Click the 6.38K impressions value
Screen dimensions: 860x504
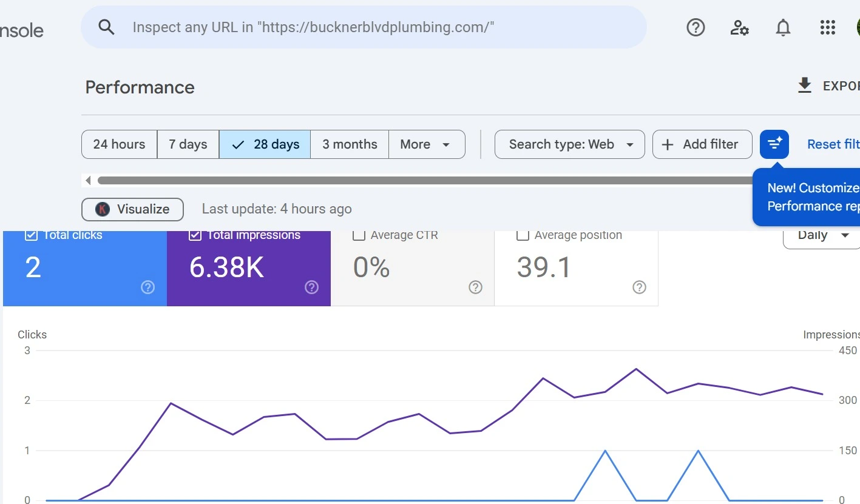coord(226,267)
